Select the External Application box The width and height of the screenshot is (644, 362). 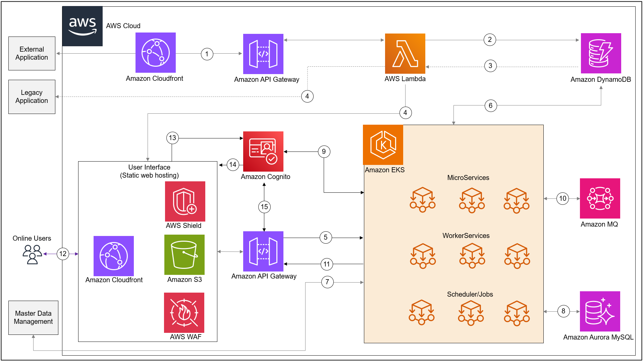coord(32,53)
